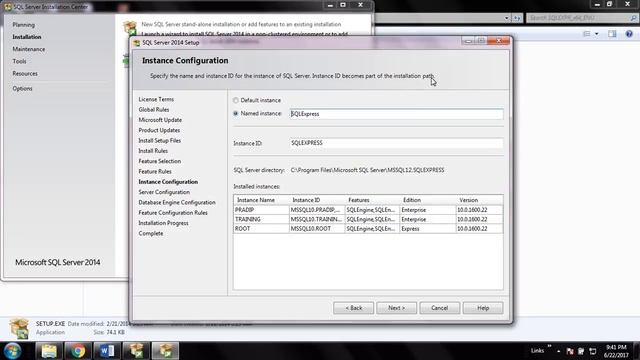Image resolution: width=640 pixels, height=360 pixels.
Task: Open Planning in Installation Center
Action: coord(24,25)
